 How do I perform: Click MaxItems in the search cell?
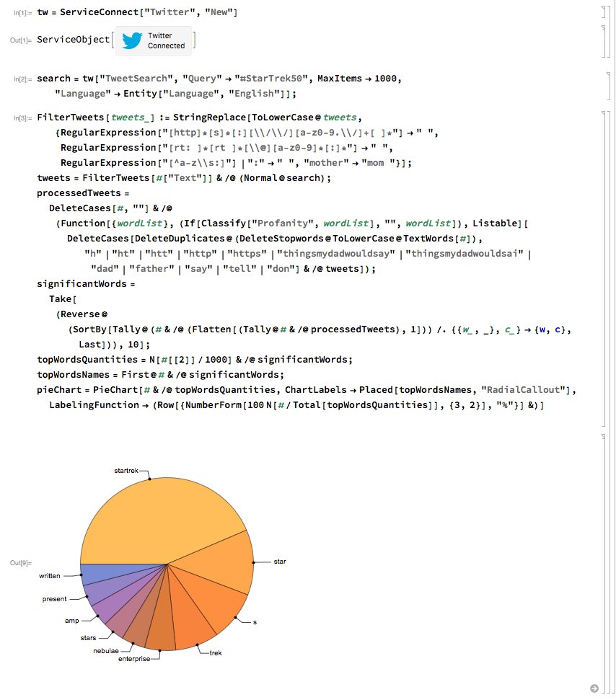coord(340,79)
